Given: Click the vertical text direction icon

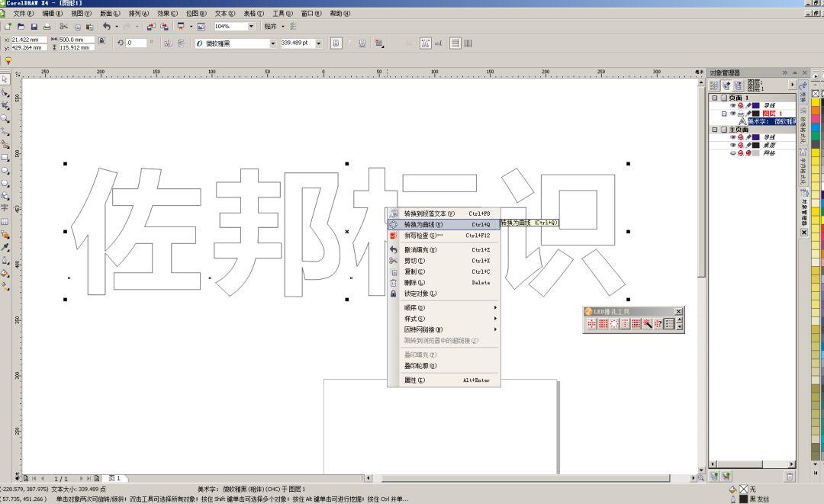Looking at the screenshot, I should (x=468, y=43).
